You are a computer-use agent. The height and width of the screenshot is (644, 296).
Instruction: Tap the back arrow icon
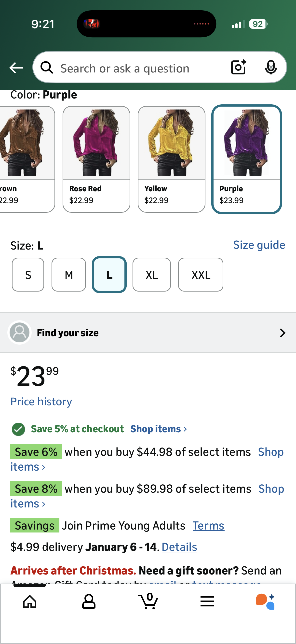pos(16,68)
